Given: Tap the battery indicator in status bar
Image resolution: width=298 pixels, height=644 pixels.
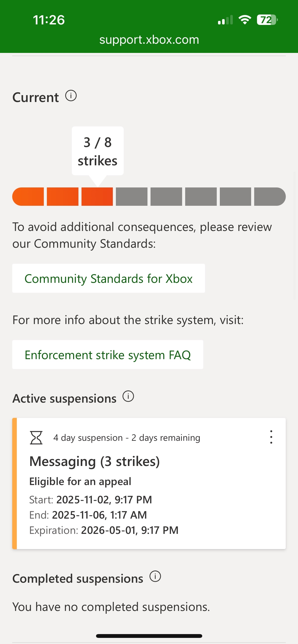Looking at the screenshot, I should [x=267, y=20].
